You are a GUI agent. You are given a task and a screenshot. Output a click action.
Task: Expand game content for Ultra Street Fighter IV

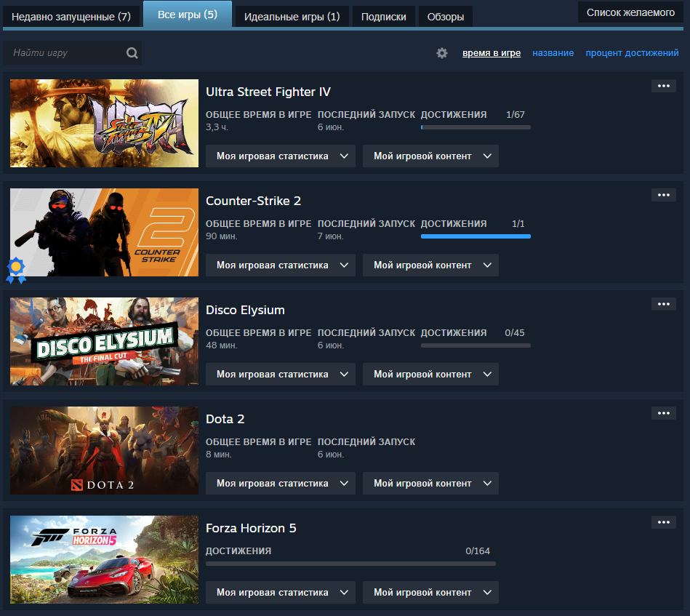[430, 156]
